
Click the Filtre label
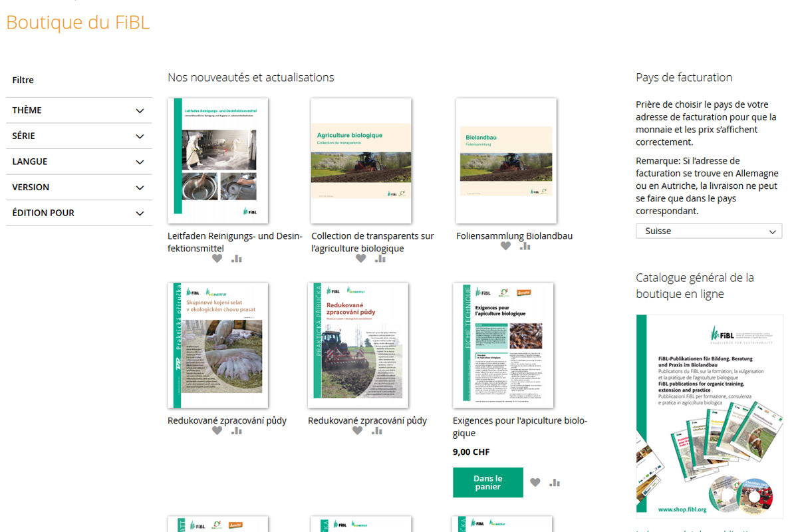coord(23,80)
